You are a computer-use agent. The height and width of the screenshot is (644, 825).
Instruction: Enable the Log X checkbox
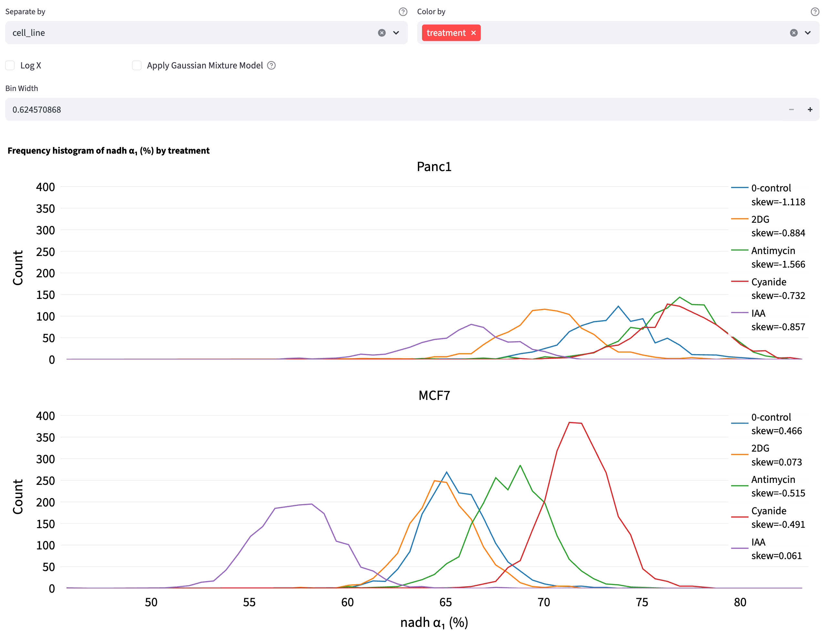tap(10, 65)
